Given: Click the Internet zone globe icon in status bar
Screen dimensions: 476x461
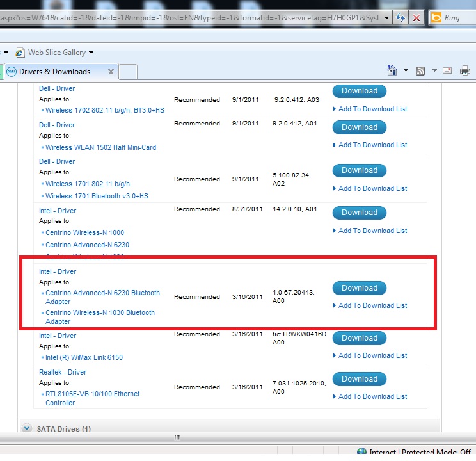Looking at the screenshot, I should [x=361, y=451].
